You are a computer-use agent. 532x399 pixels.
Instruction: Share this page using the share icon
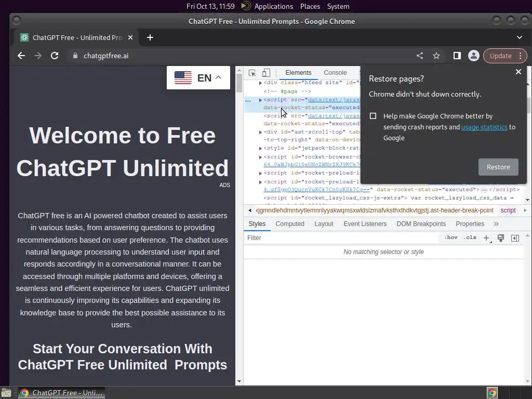(420, 56)
